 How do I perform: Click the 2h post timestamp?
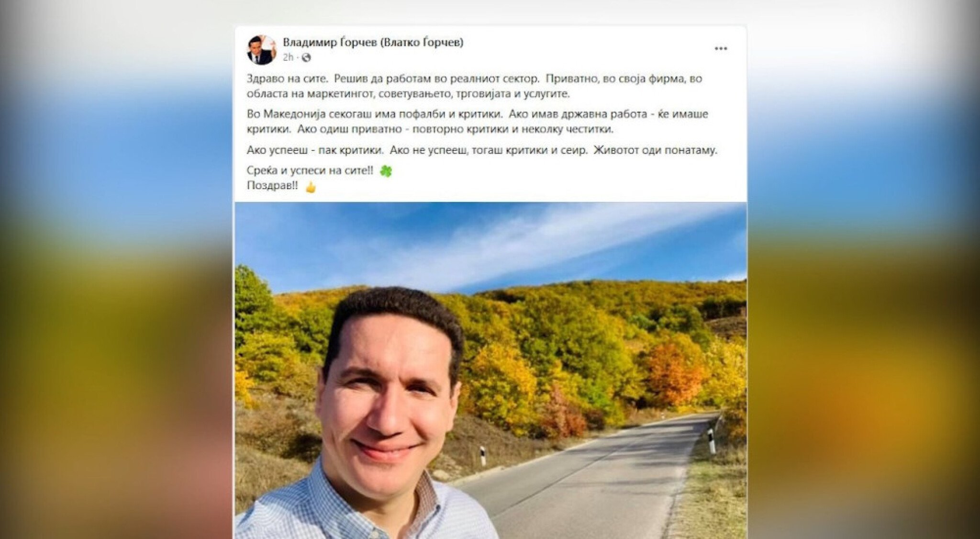(x=288, y=57)
